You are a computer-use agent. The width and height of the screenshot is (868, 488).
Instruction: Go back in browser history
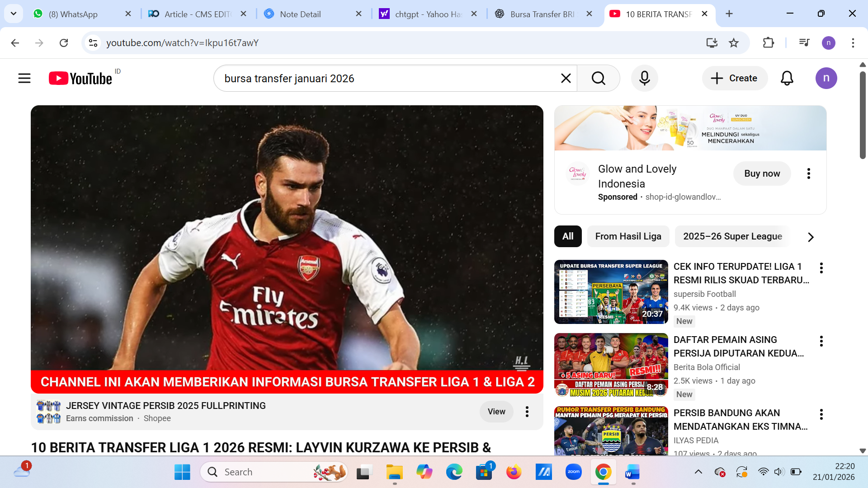click(15, 43)
